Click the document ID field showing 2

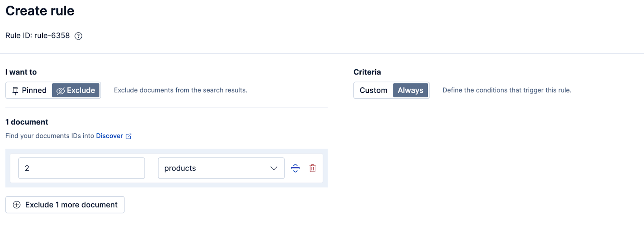tap(81, 168)
